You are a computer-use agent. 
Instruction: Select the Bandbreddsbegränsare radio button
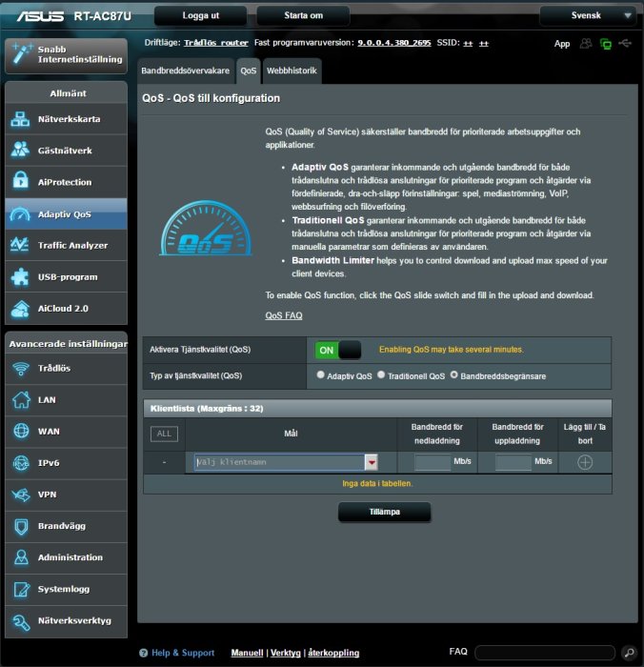(x=453, y=374)
